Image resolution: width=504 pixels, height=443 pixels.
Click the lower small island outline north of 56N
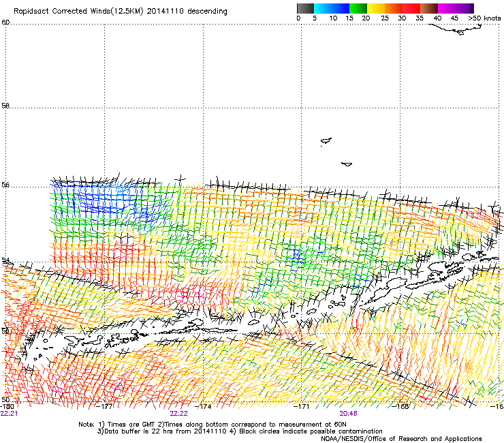click(x=347, y=164)
